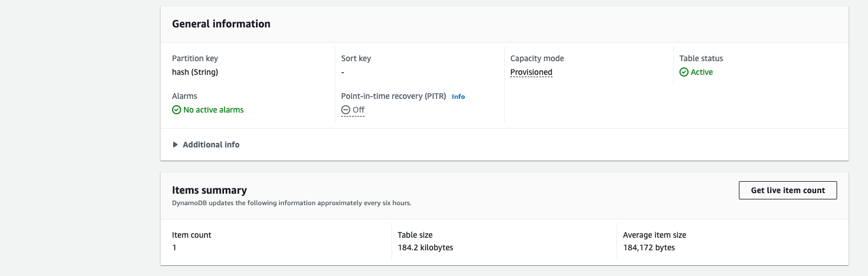
Task: Click the No active alarms status text
Action: (x=213, y=110)
